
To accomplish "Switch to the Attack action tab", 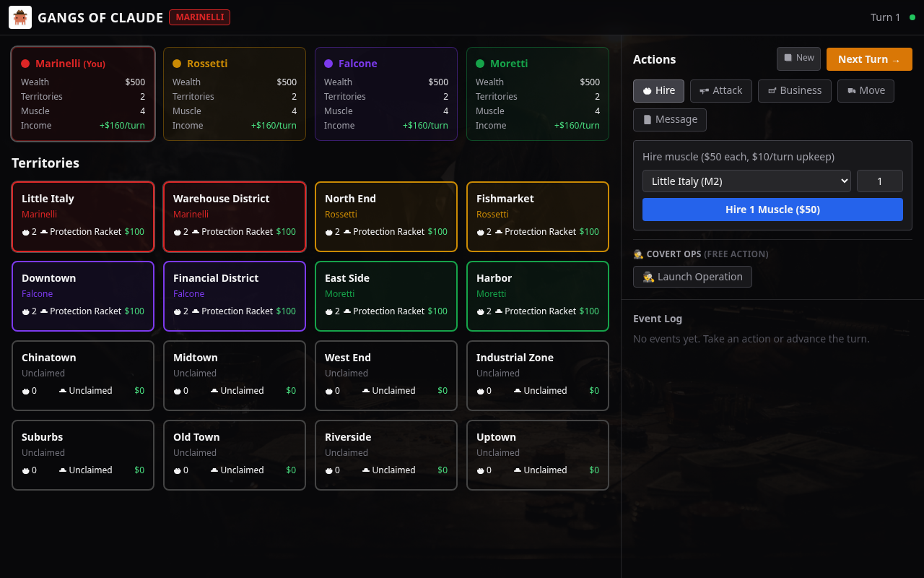I will click(720, 91).
